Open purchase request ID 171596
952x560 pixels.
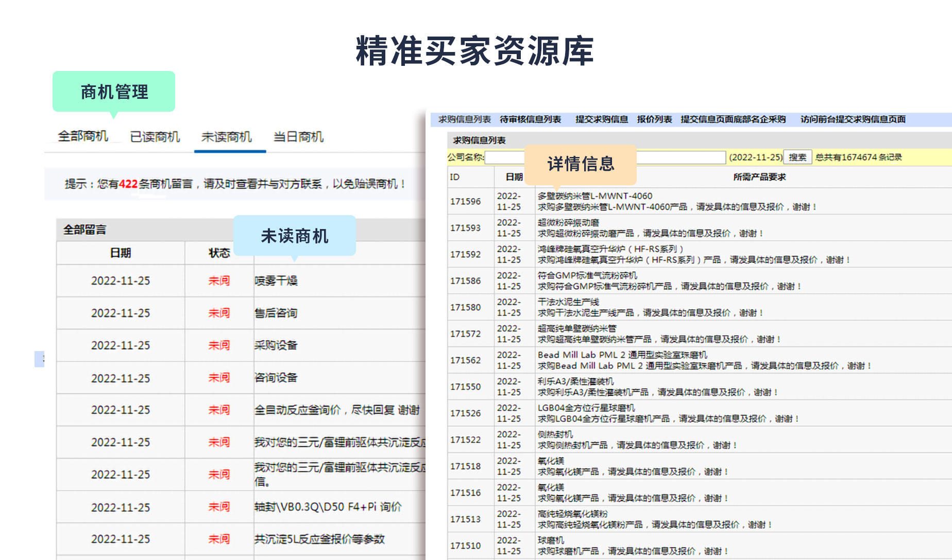pos(465,201)
